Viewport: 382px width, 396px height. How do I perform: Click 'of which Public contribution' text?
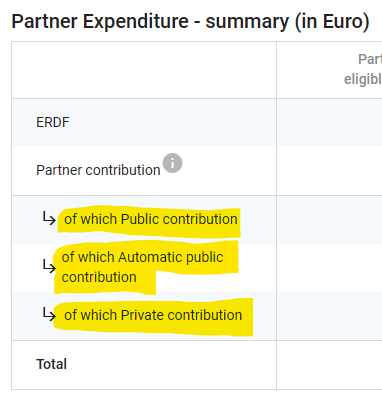coord(151,219)
